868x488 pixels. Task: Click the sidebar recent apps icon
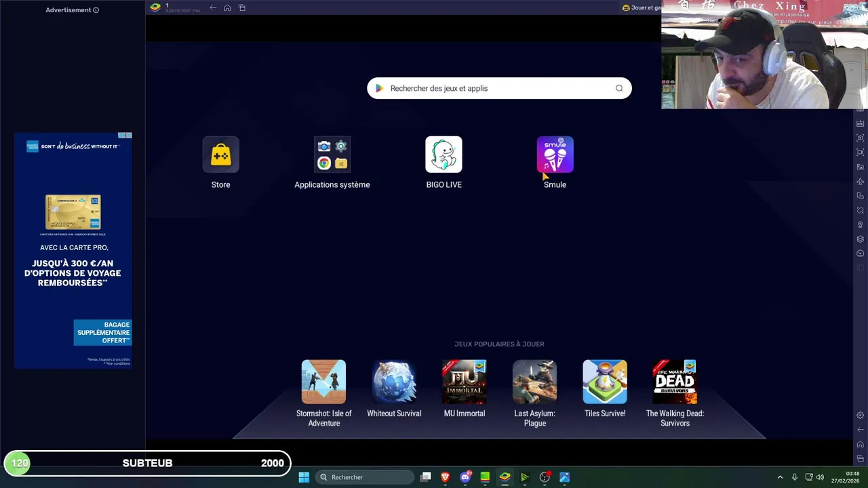point(861,459)
